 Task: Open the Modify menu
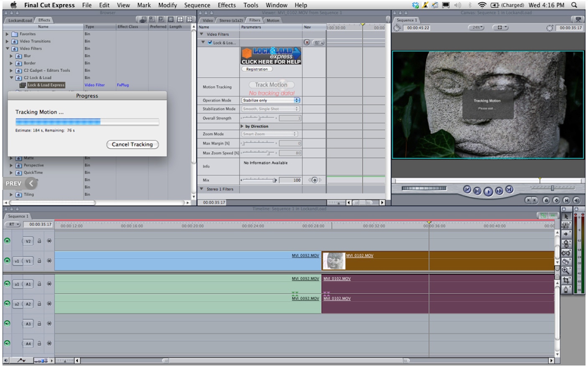(168, 5)
